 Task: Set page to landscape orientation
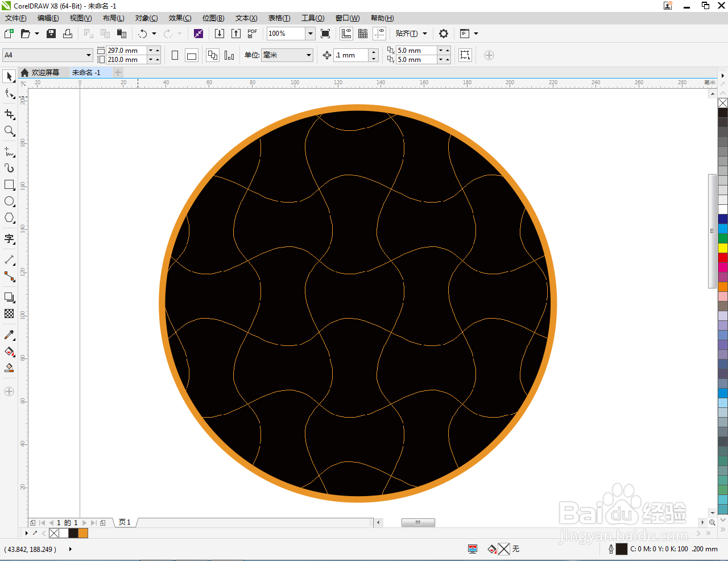(x=192, y=55)
